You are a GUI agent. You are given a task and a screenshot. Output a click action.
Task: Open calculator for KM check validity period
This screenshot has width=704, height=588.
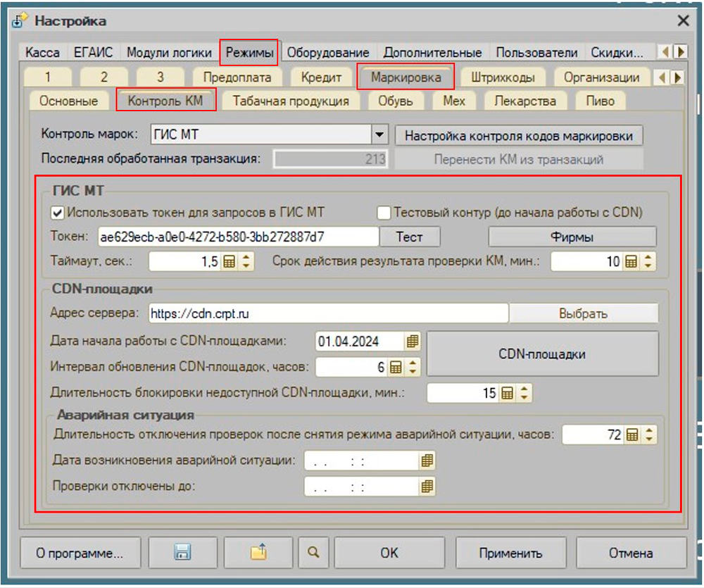631,262
